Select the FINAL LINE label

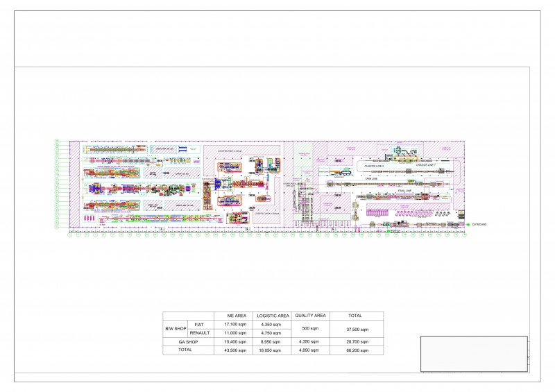pos(404,191)
